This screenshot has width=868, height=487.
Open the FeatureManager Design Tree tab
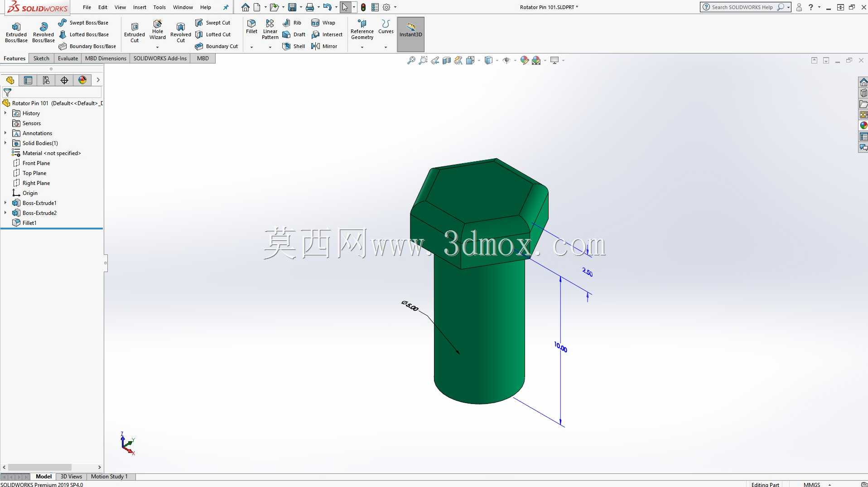pyautogui.click(x=10, y=80)
